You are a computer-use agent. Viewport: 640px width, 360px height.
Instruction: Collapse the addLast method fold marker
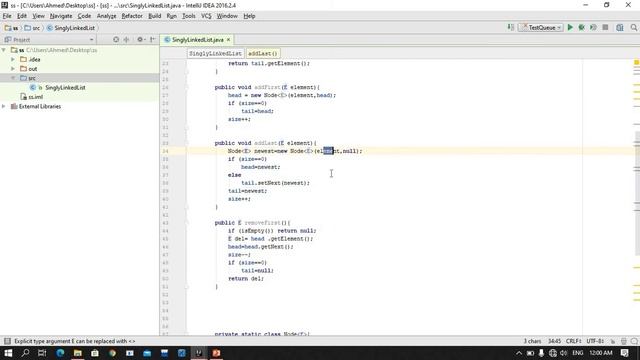pyautogui.click(x=187, y=143)
